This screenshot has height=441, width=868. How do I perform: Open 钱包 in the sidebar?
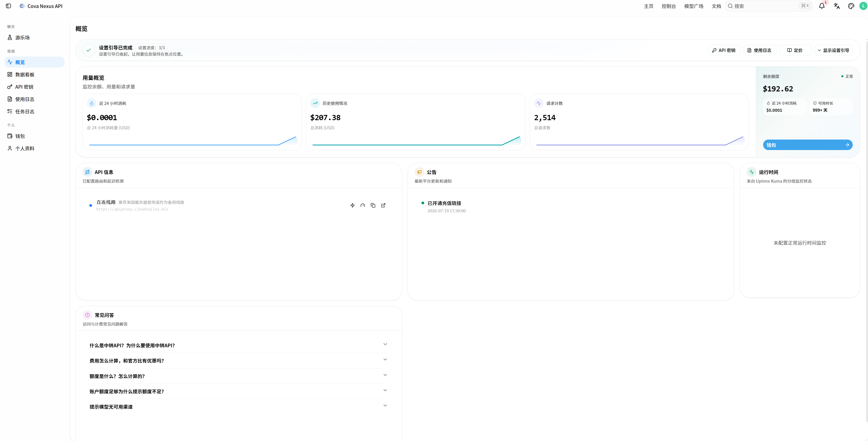click(34, 136)
